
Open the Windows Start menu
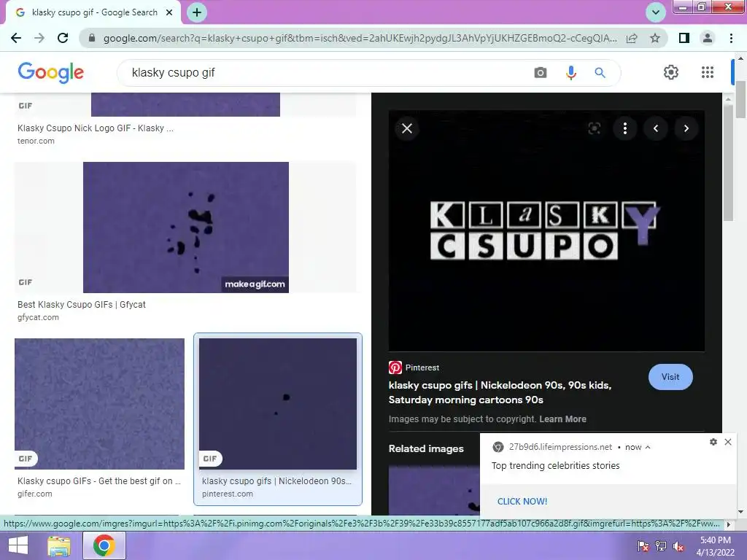pyautogui.click(x=18, y=545)
